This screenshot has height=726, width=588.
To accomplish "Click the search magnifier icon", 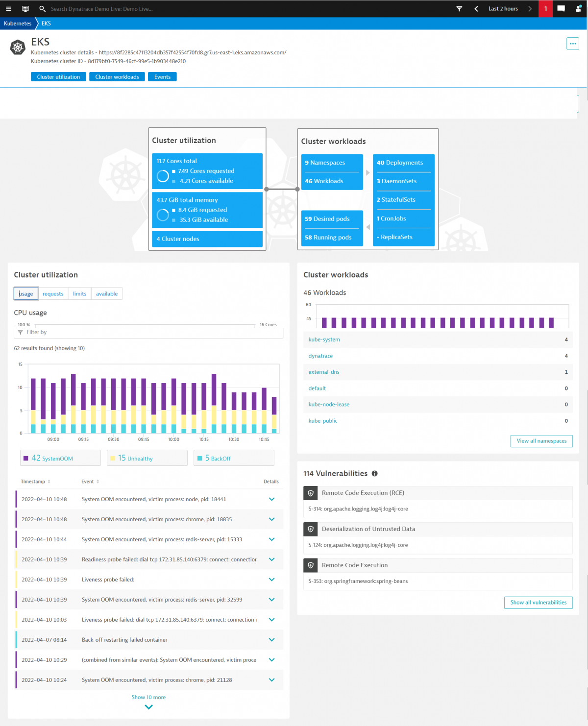I will point(42,8).
